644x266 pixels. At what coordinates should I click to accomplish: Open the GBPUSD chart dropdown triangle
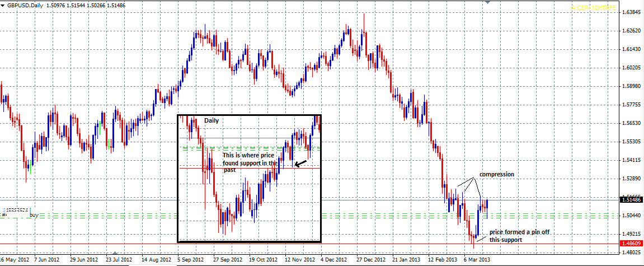click(3, 4)
